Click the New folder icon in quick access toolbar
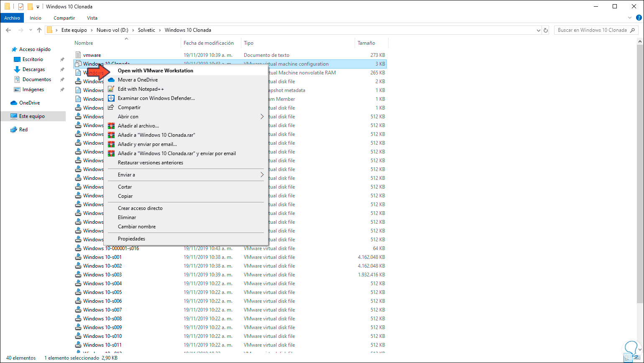Screen dimensions: 644x363 pyautogui.click(x=30, y=7)
